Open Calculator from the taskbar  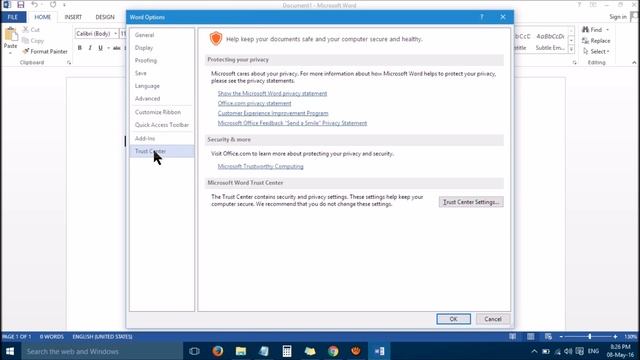click(287, 351)
